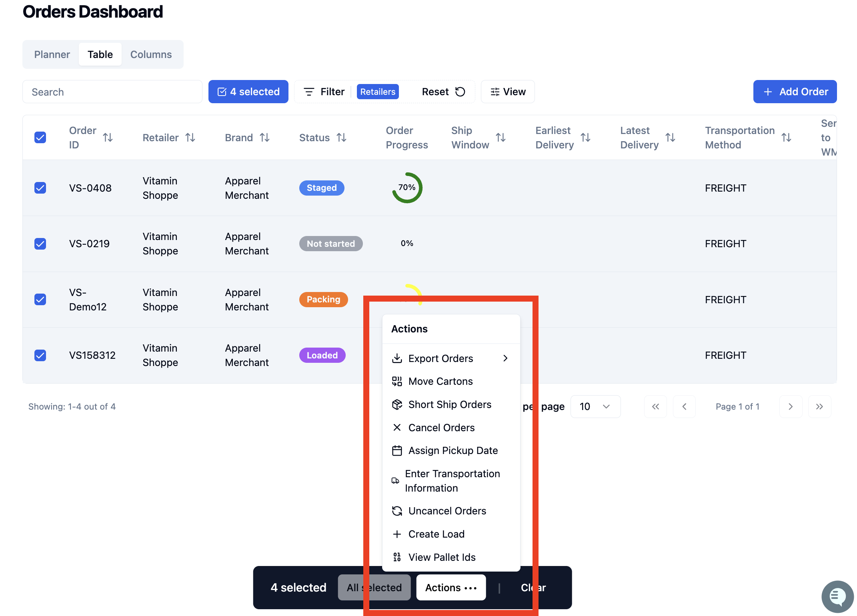This screenshot has width=857, height=616.
Task: Sort the Status column
Action: pyautogui.click(x=341, y=138)
